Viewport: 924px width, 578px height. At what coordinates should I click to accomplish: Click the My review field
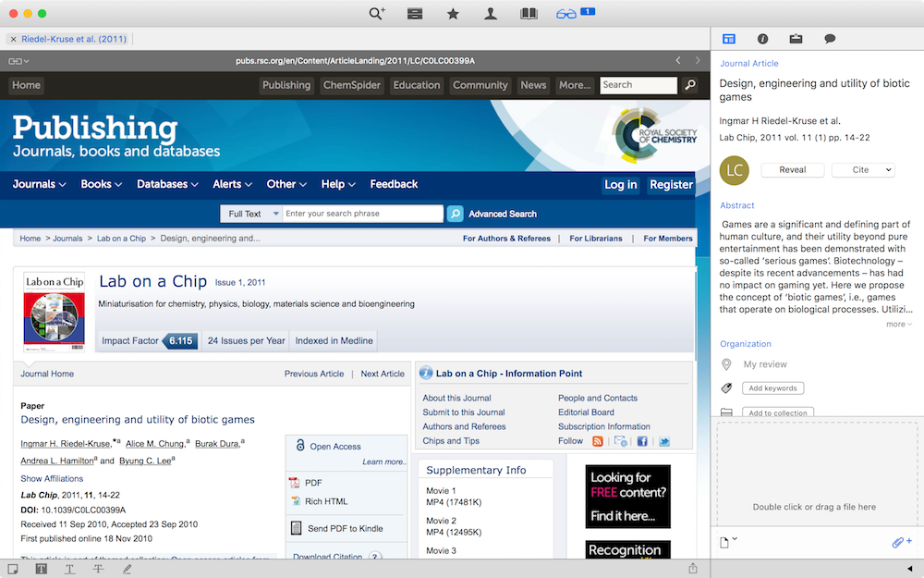coord(765,364)
